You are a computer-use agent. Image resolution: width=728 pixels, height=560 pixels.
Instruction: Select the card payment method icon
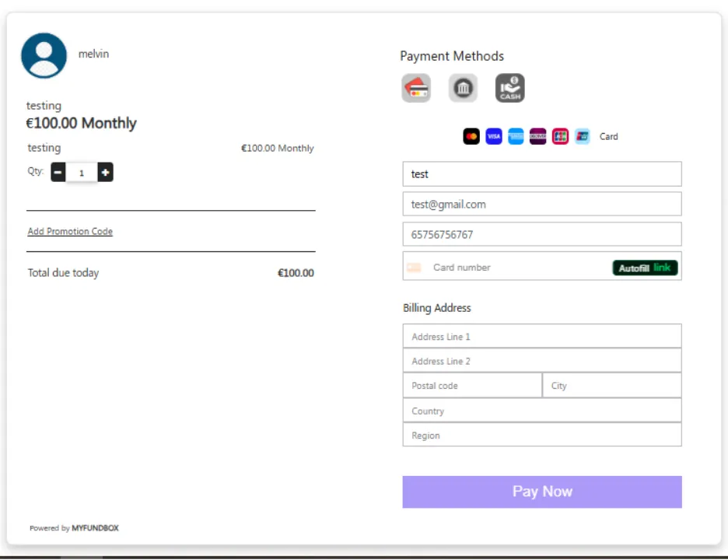(416, 88)
